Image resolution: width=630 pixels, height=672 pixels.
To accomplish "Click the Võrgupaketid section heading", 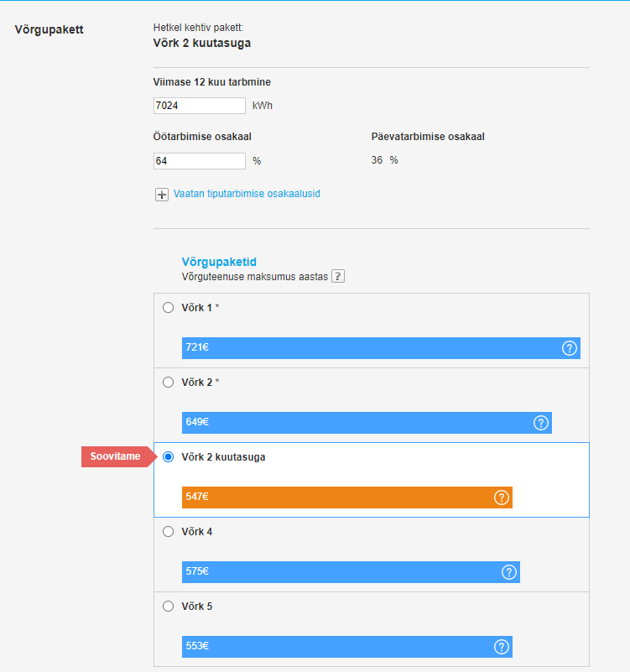I will click(x=219, y=262).
